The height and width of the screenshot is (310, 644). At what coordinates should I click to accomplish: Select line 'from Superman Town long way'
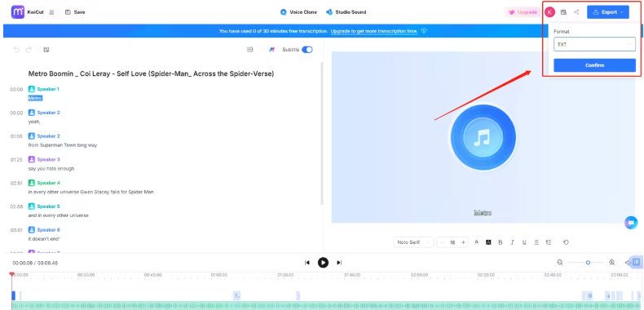[63, 145]
